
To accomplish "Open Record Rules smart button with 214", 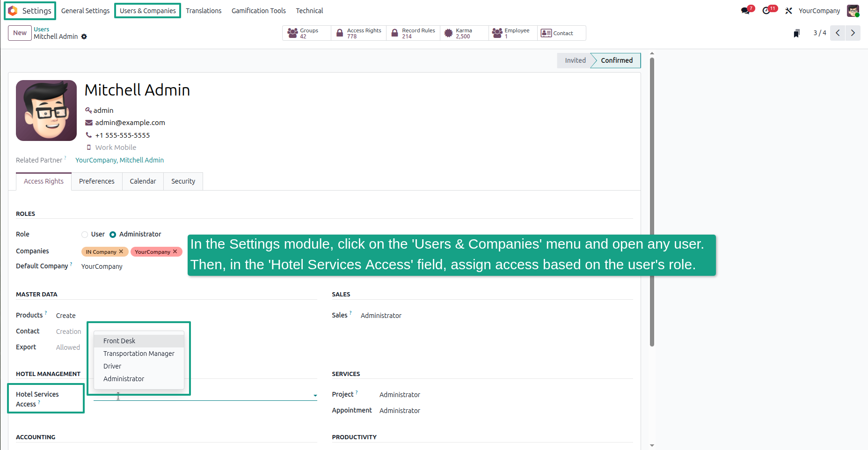I will click(x=413, y=33).
